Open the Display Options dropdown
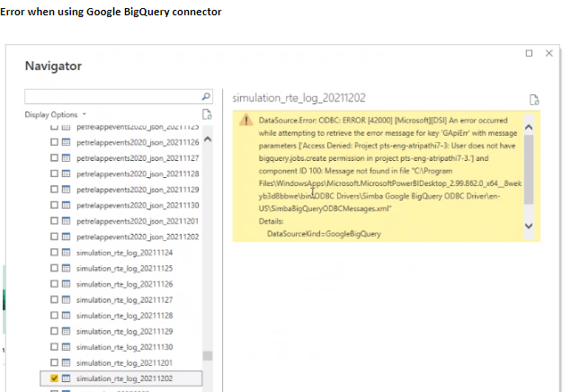This screenshot has height=392, width=571. click(56, 115)
